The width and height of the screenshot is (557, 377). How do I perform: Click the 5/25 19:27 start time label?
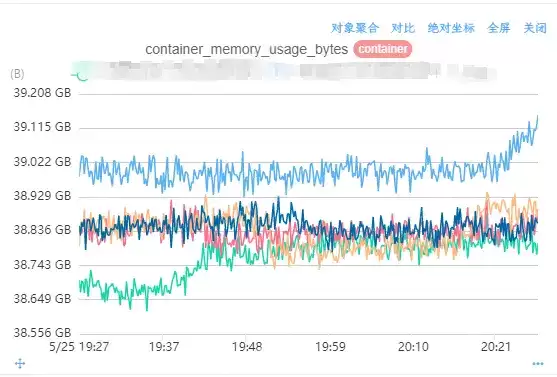(79, 347)
